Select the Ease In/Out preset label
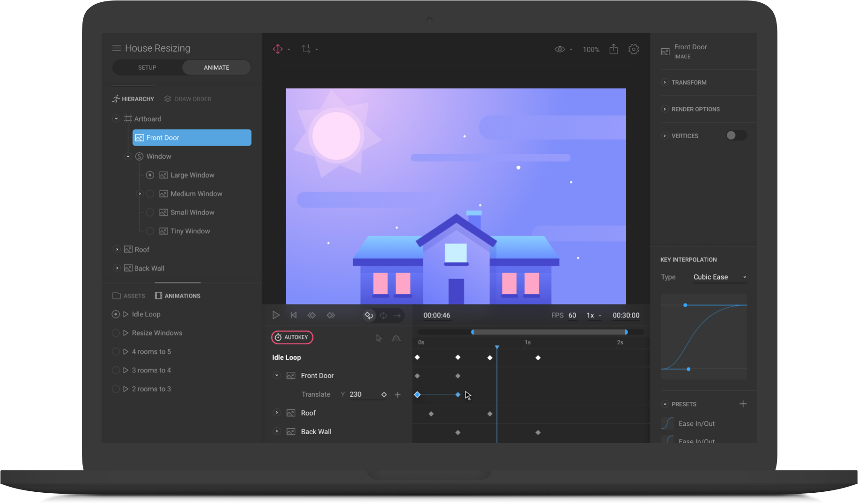The image size is (858, 504). click(696, 424)
